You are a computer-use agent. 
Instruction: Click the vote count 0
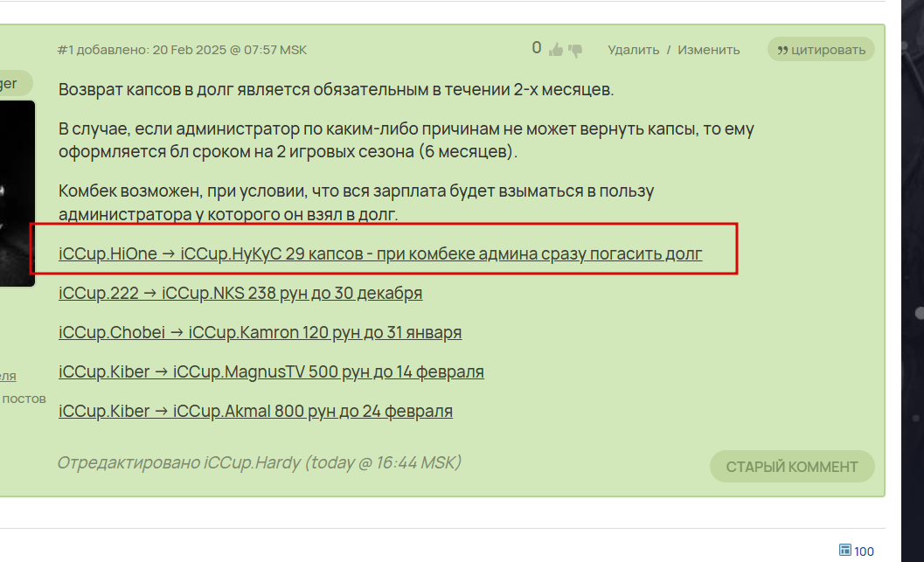pyautogui.click(x=536, y=48)
